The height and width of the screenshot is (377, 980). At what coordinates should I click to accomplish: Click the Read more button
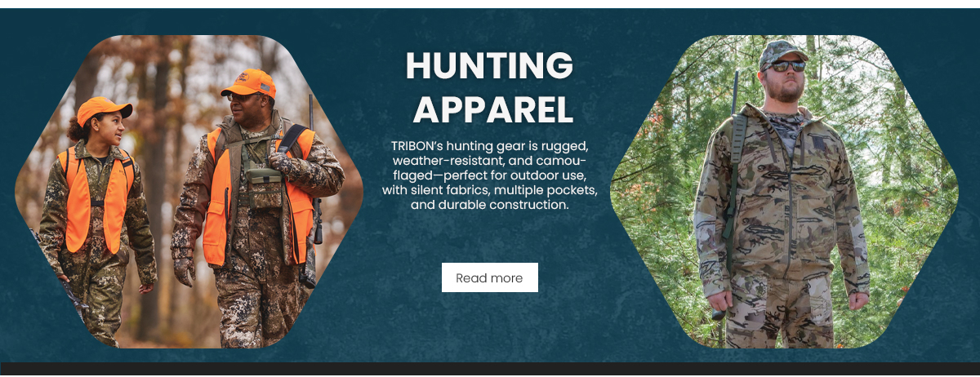point(489,277)
